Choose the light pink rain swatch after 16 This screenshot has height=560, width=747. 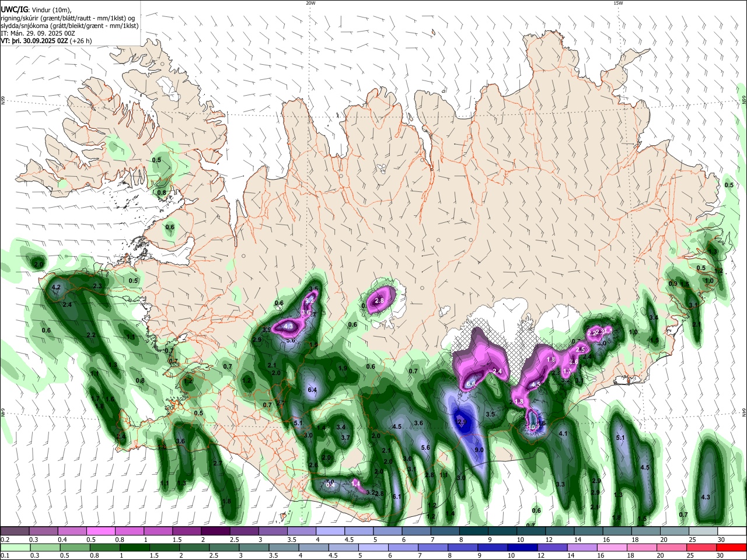pyautogui.click(x=612, y=547)
